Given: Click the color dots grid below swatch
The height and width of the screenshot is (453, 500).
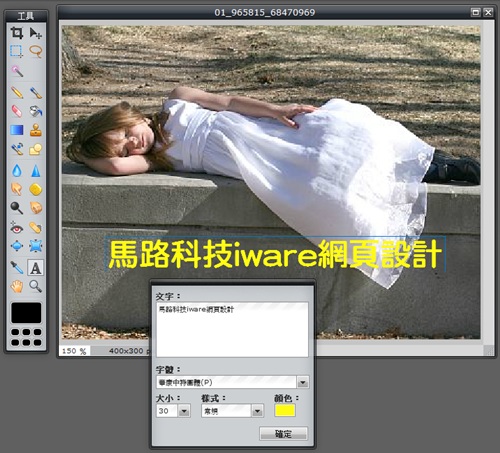Looking at the screenshot, I should (x=26, y=337).
